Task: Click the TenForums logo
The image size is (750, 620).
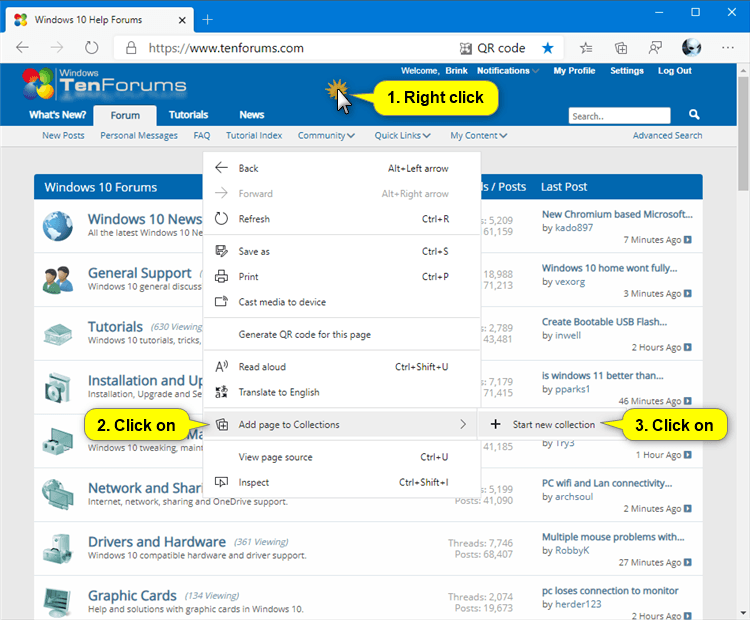Action: (x=104, y=84)
